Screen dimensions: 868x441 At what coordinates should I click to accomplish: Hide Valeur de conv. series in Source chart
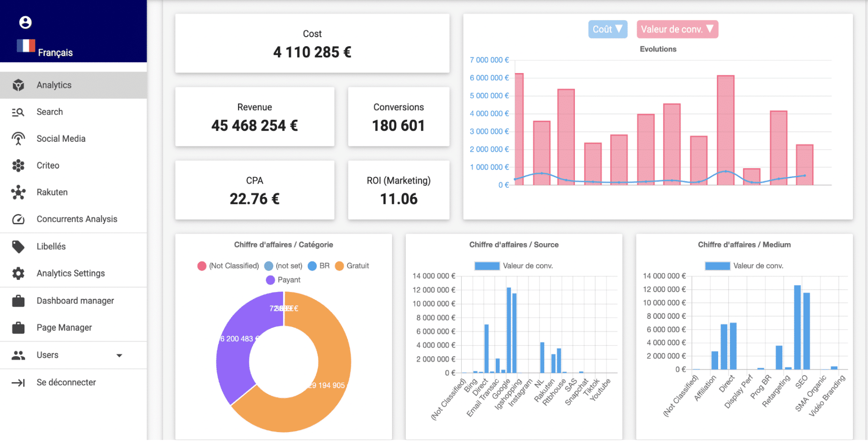tap(514, 266)
